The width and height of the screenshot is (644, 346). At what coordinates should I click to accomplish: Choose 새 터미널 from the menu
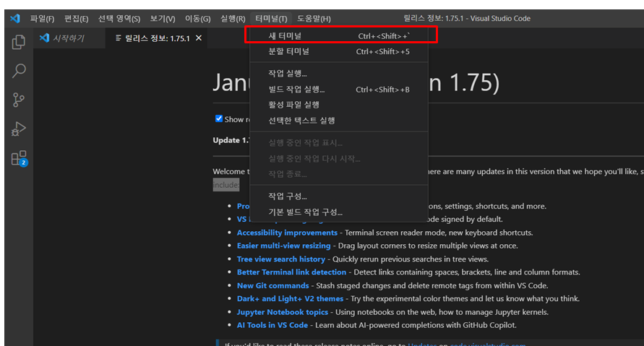(x=339, y=36)
